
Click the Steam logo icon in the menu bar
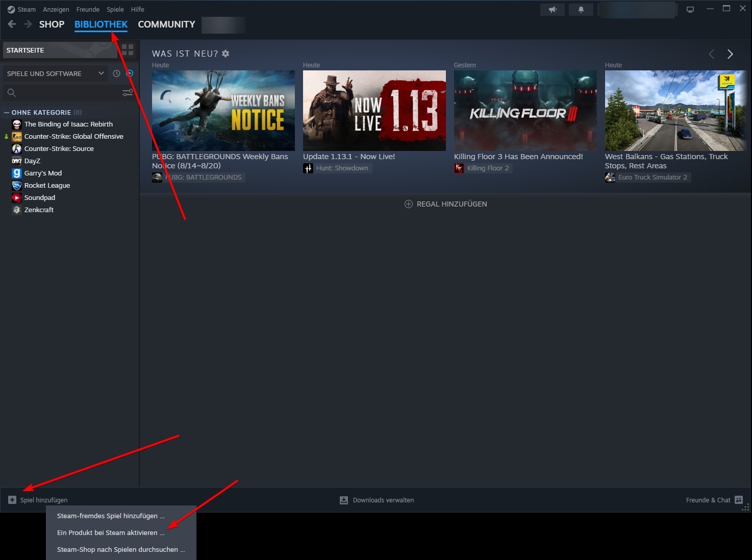click(x=11, y=9)
